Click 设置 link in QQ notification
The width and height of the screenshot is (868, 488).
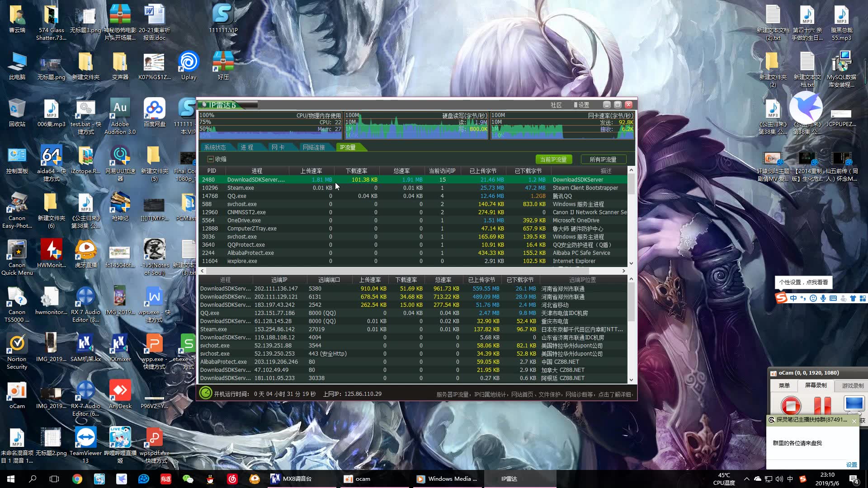pyautogui.click(x=852, y=465)
